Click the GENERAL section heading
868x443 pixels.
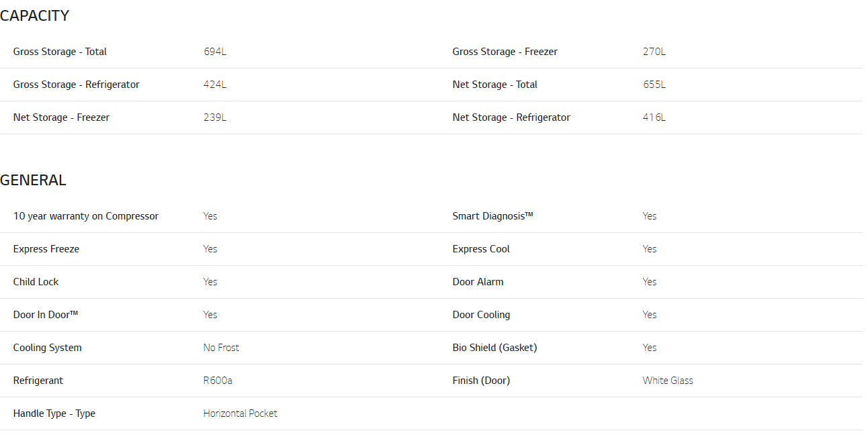coord(33,181)
